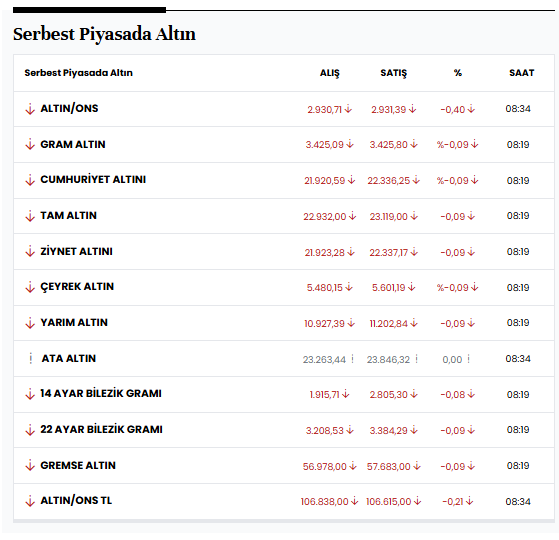Click the 14 AYAR BİLEZİK GRAMI sell price 2.805,30
The height and width of the screenshot is (540, 559).
click(388, 395)
